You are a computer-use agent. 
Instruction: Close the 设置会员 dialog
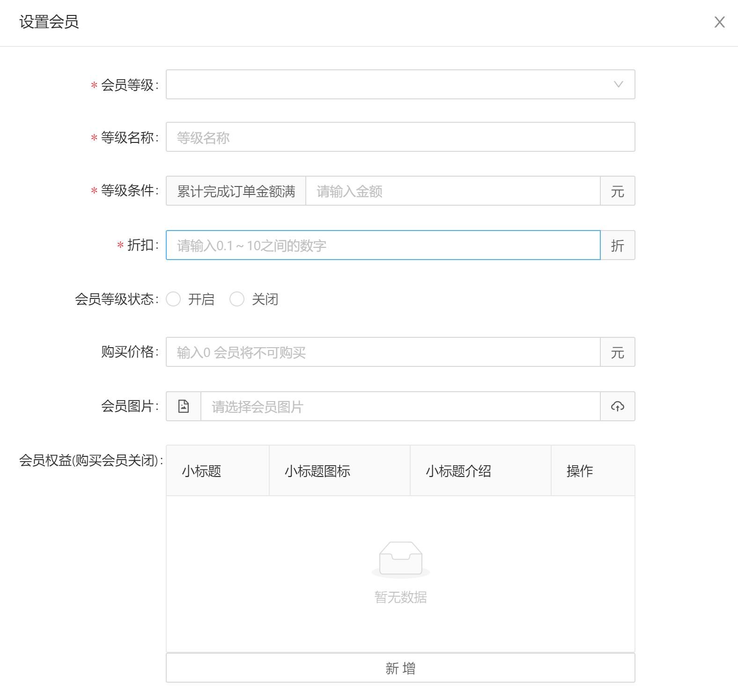click(x=719, y=22)
